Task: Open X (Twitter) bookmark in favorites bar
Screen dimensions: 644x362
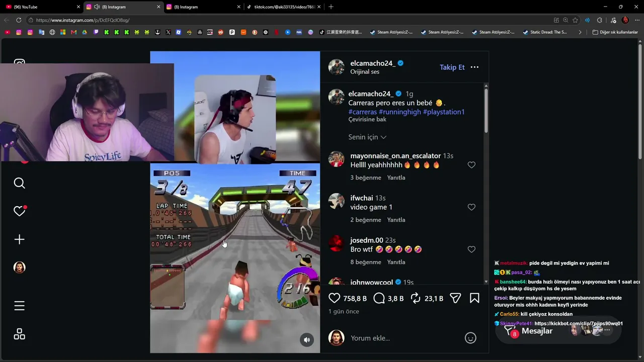Action: point(168,32)
